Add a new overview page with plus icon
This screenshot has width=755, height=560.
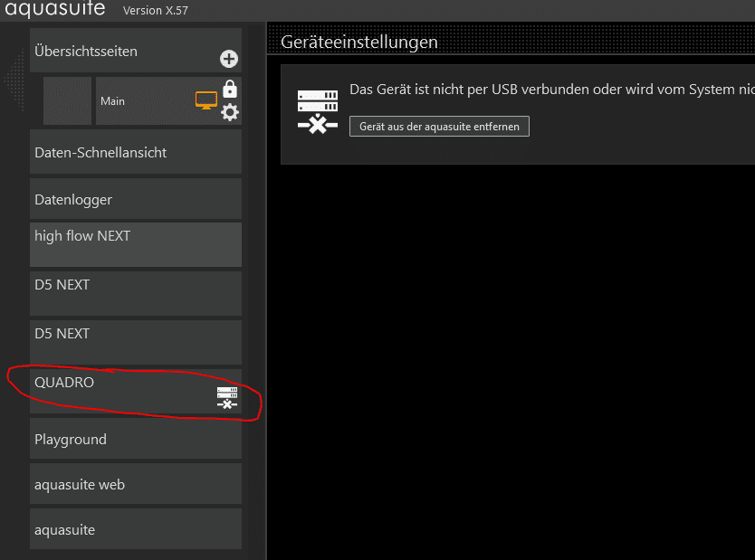point(229,59)
